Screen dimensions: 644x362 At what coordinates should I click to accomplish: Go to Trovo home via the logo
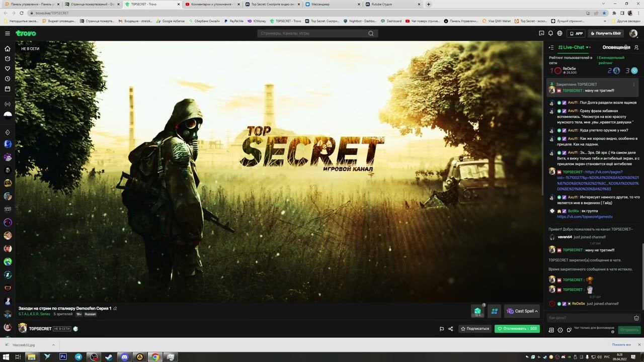[x=26, y=33]
